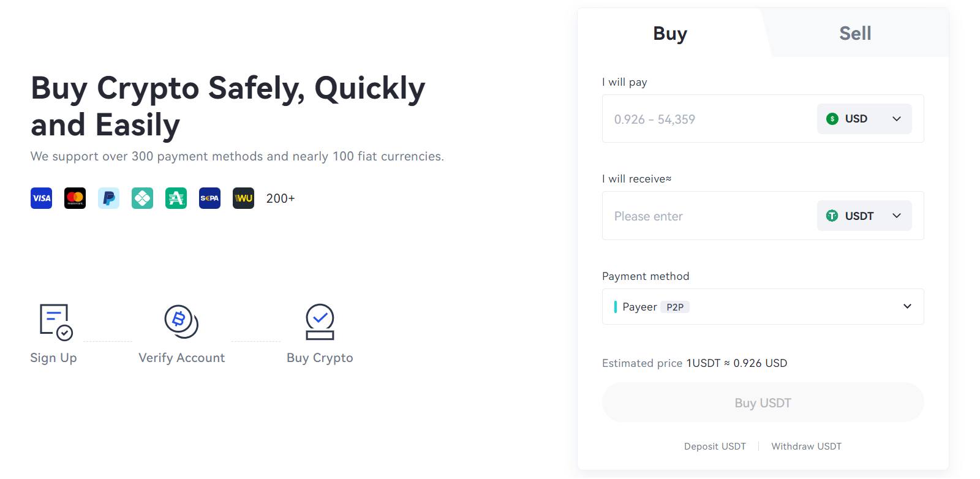Open the Withdraw USDT link
Viewport: 980px width, 479px height.
[x=806, y=446]
